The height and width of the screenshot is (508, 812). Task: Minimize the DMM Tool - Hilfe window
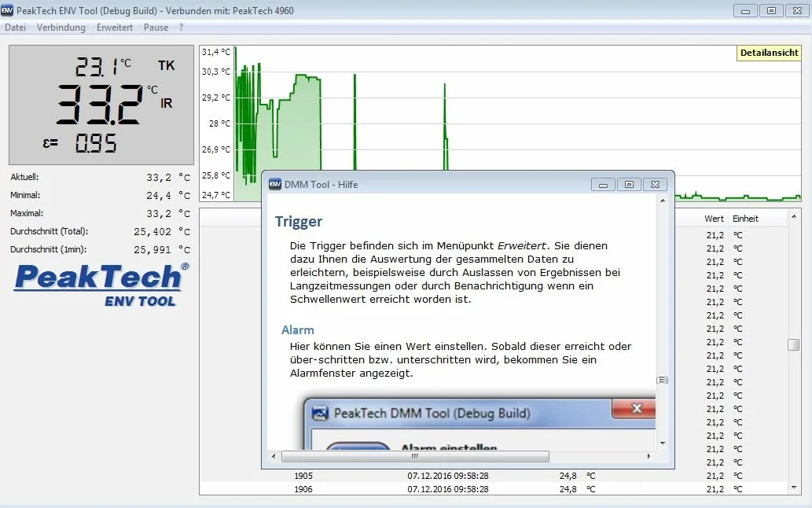click(604, 185)
